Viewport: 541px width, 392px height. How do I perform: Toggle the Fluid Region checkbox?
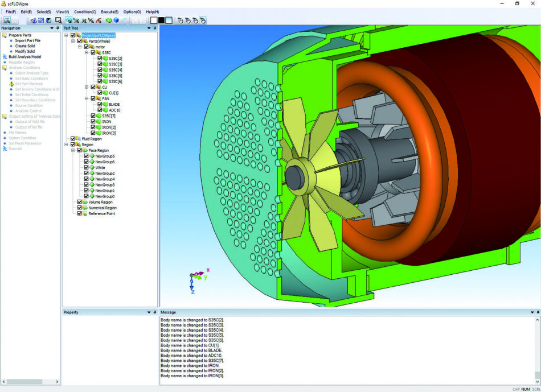tap(73, 139)
